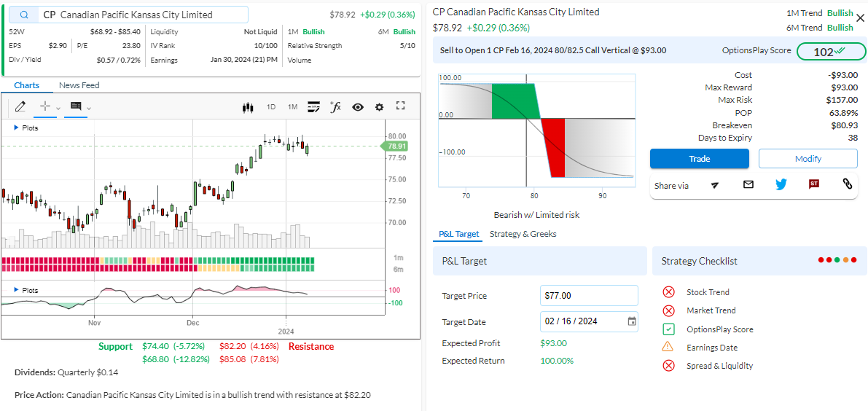Set chart range to 1M
The width and height of the screenshot is (868, 411).
coord(292,107)
